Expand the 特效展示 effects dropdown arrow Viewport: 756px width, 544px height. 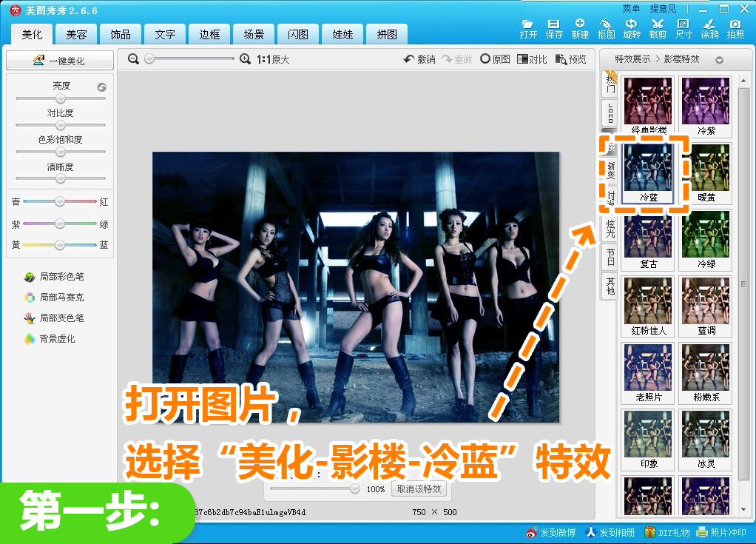pyautogui.click(x=719, y=60)
